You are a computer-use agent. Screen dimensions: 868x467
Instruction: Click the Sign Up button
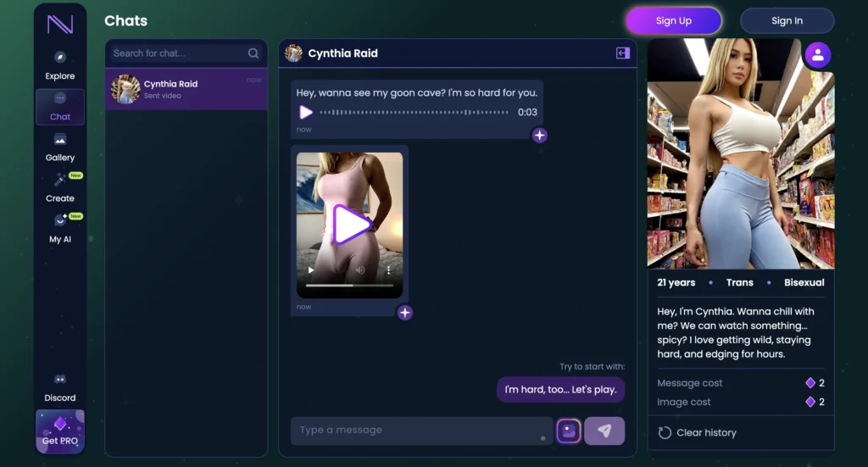coord(673,20)
